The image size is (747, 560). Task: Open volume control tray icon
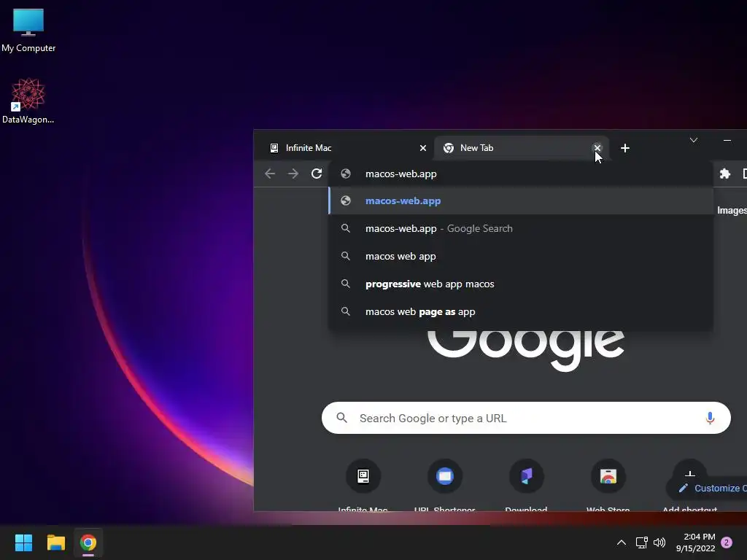pos(659,542)
